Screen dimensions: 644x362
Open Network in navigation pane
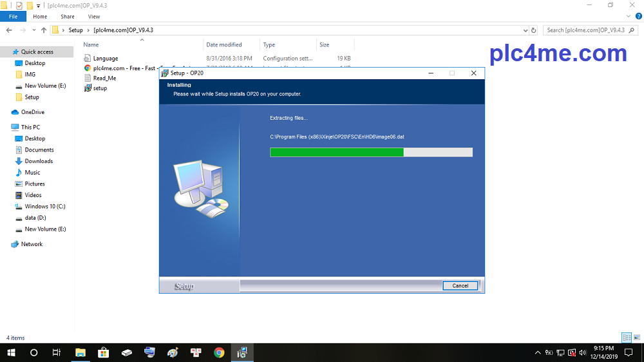[x=32, y=244]
